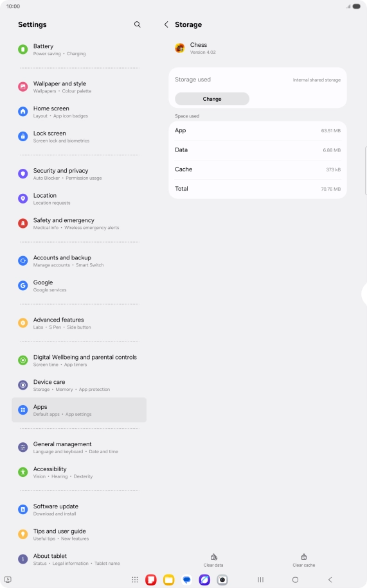This screenshot has height=588, width=367.
Task: Click the Change storage button
Action: 212,99
